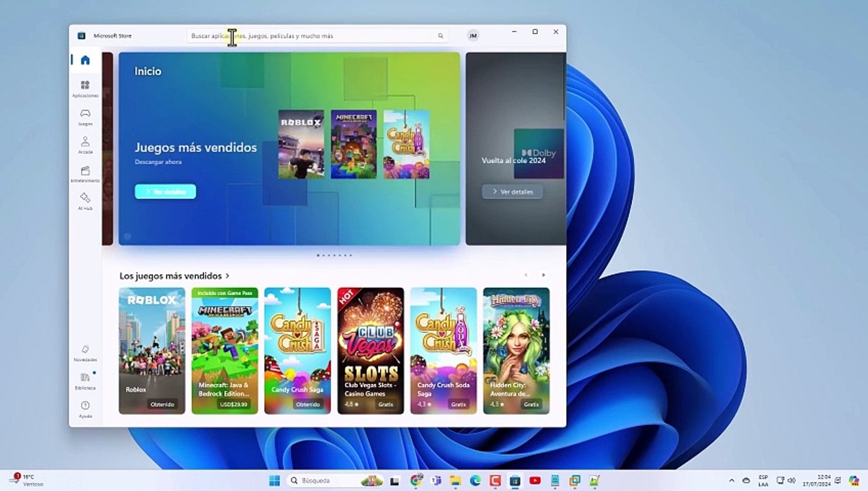Image resolution: width=868 pixels, height=491 pixels.
Task: Open the red C app on taskbar
Action: (x=495, y=480)
